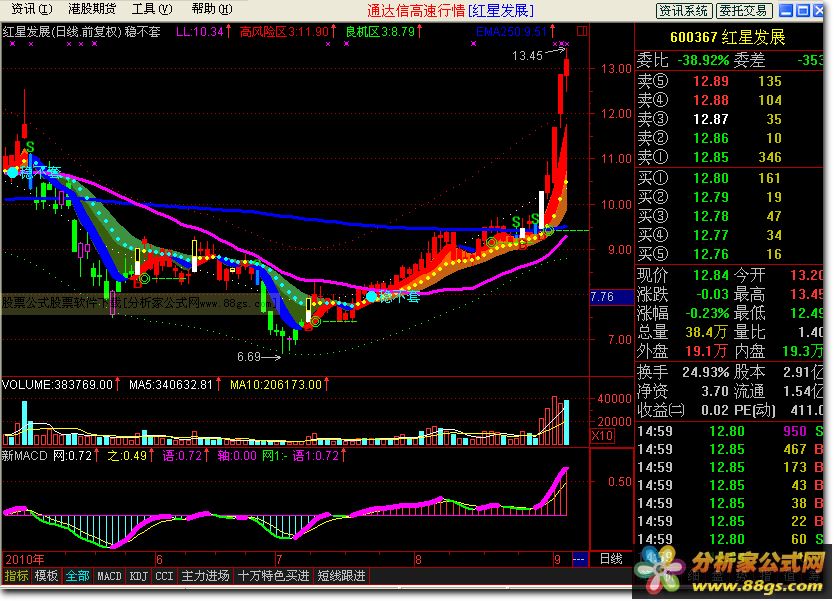The height and width of the screenshot is (601, 834).
Task: Click the 14:59 trade with volume 173
Action: [730, 468]
